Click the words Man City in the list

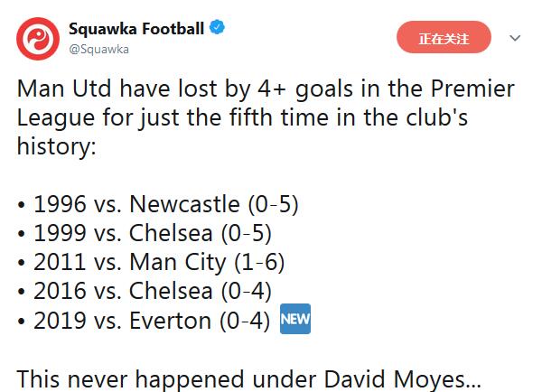point(178,263)
